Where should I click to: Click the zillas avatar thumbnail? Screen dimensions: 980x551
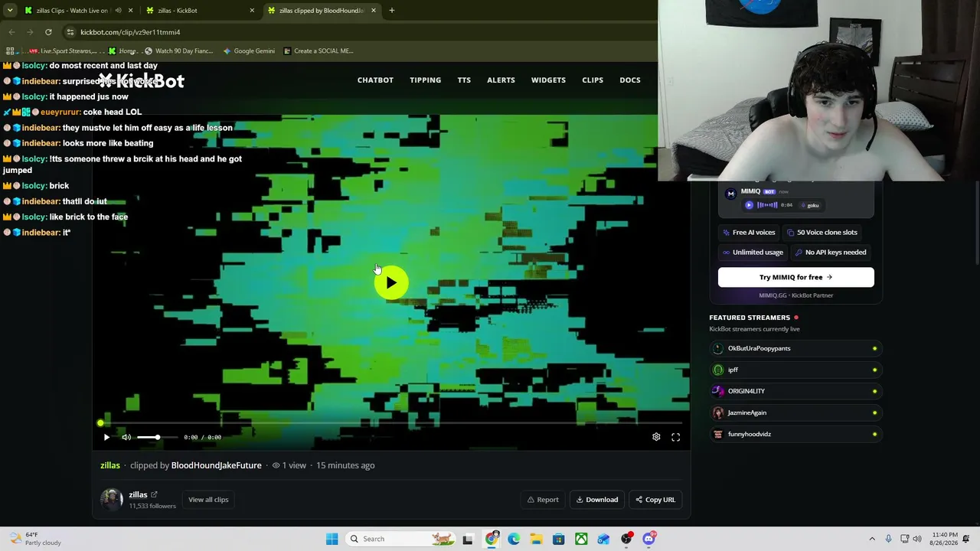(112, 500)
